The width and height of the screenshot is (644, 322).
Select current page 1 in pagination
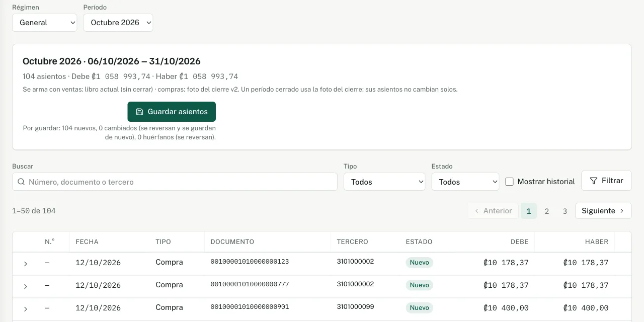pyautogui.click(x=529, y=211)
